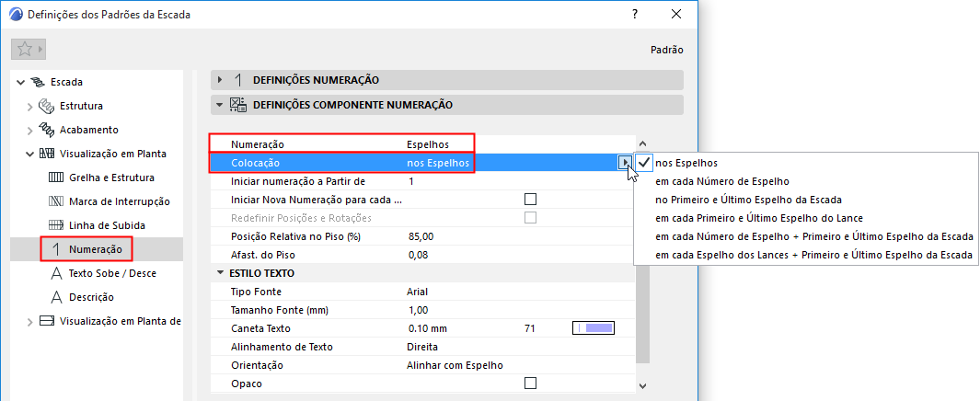980x401 pixels.
Task: Select Linha de Subida tree item
Action: [x=108, y=224]
